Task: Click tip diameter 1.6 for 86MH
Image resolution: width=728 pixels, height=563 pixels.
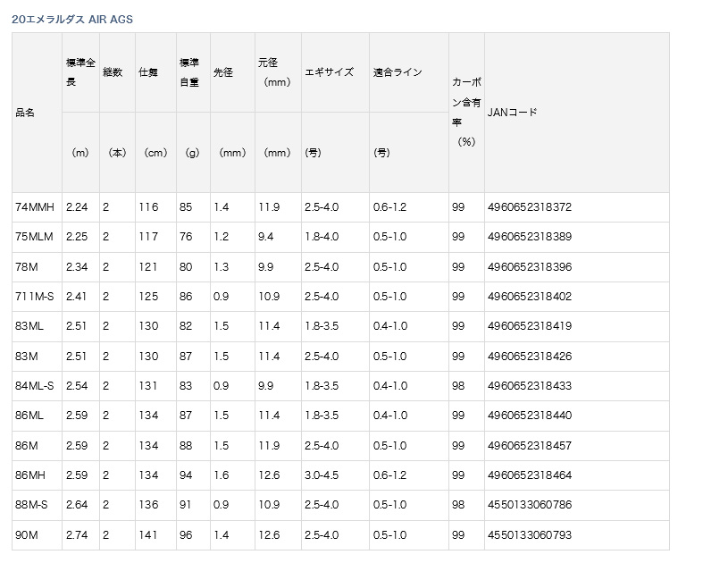Action: pos(221,475)
